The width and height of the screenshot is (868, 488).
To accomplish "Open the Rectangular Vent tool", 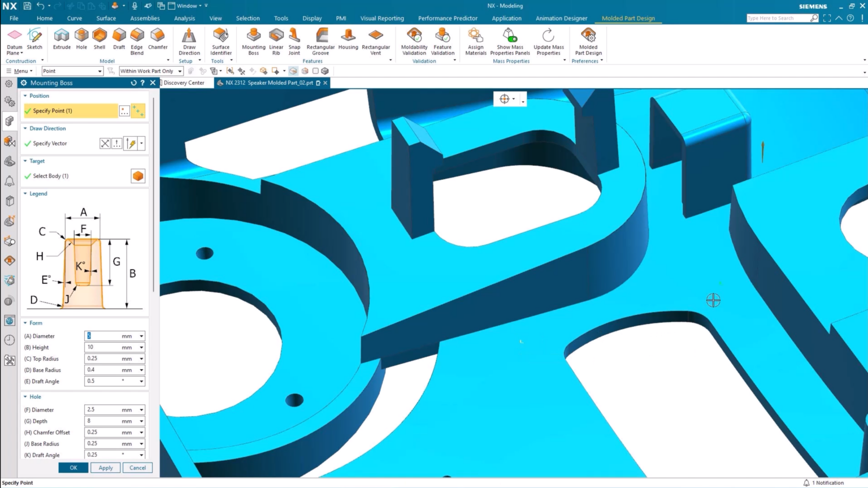I will click(376, 40).
